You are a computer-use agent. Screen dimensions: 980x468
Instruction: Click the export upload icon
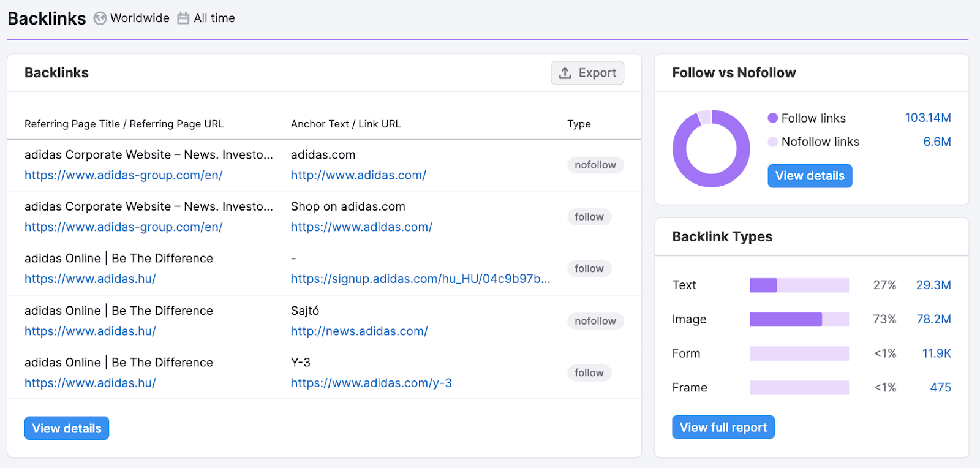(565, 73)
